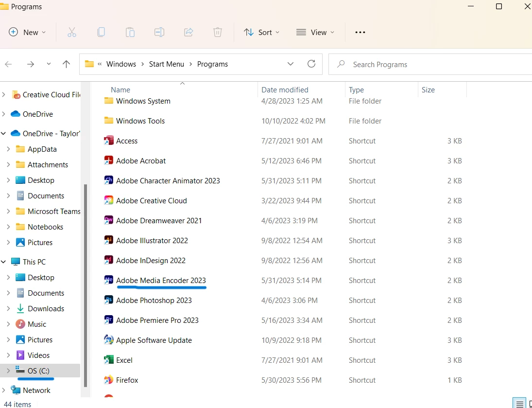Click the Share icon in toolbar
The image size is (532, 408).
click(x=189, y=32)
